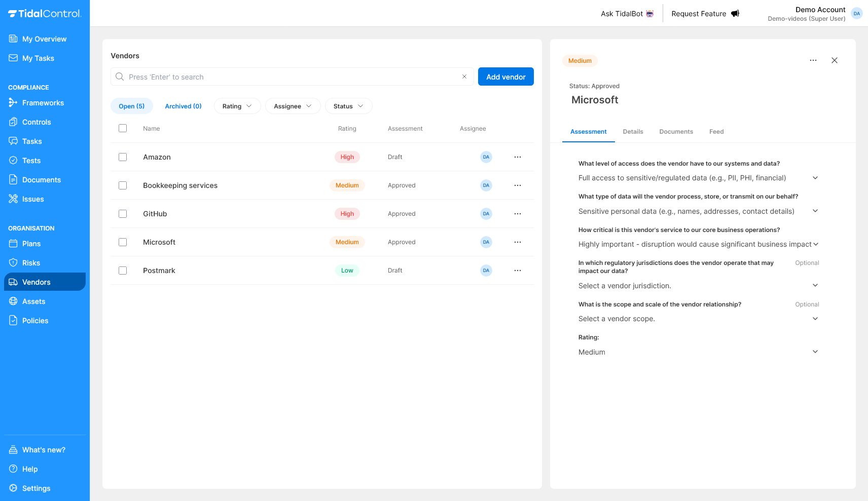Open the Microsoft panel overflow menu
Viewport: 868px width, 501px height.
pyautogui.click(x=813, y=60)
